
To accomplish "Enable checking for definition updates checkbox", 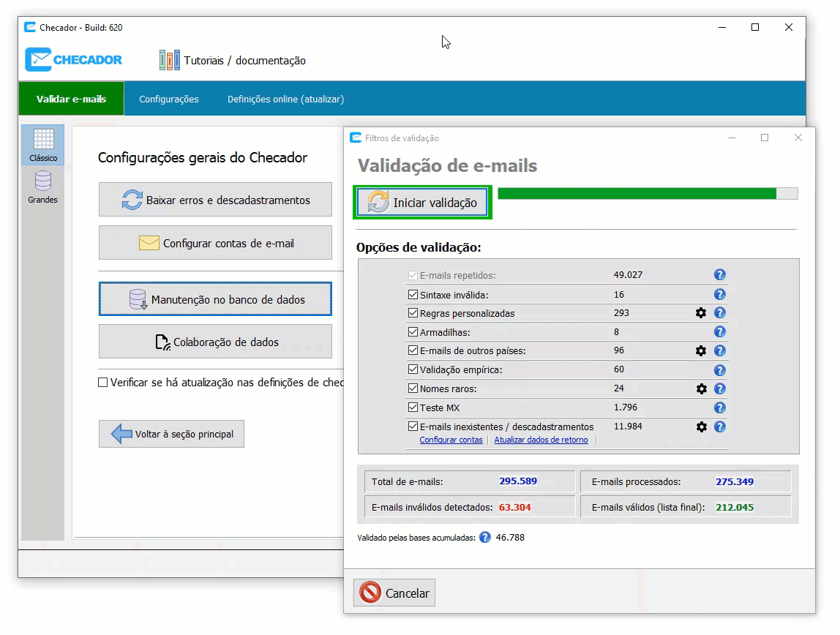I will (x=103, y=383).
